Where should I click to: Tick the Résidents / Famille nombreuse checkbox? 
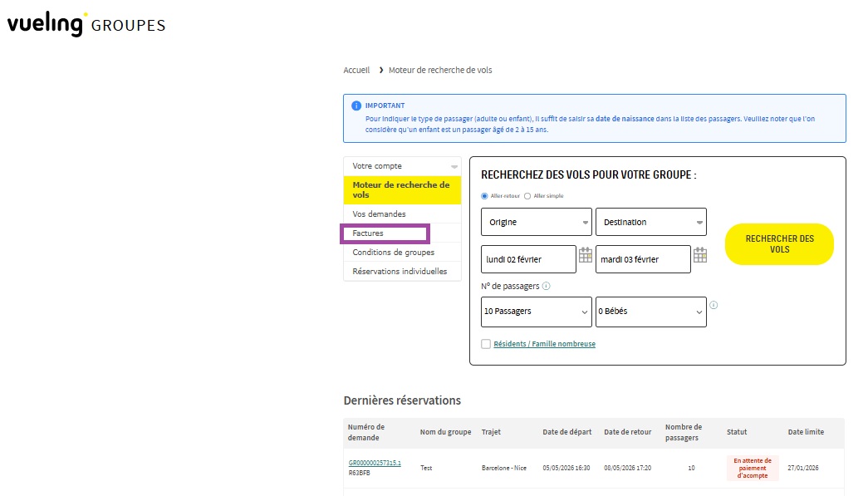point(486,344)
